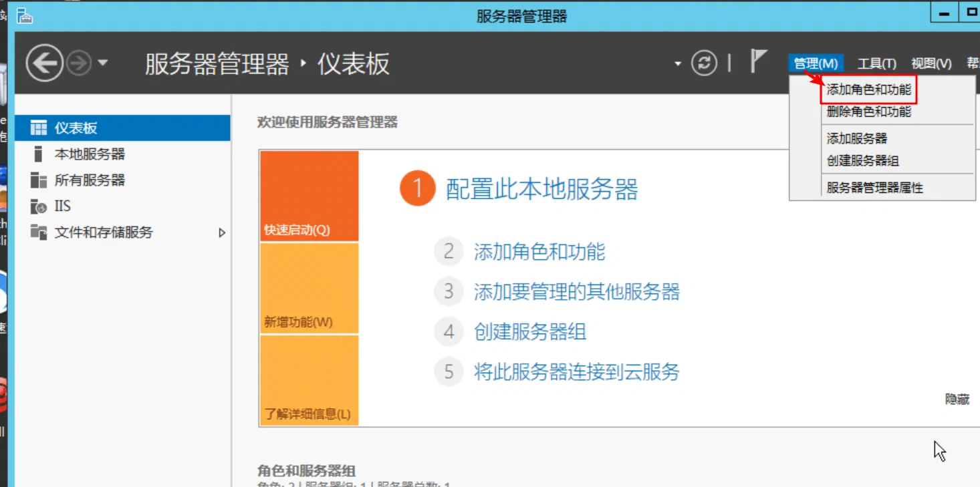
Task: Click 将此服务器连接到云服务 link
Action: pyautogui.click(x=576, y=371)
